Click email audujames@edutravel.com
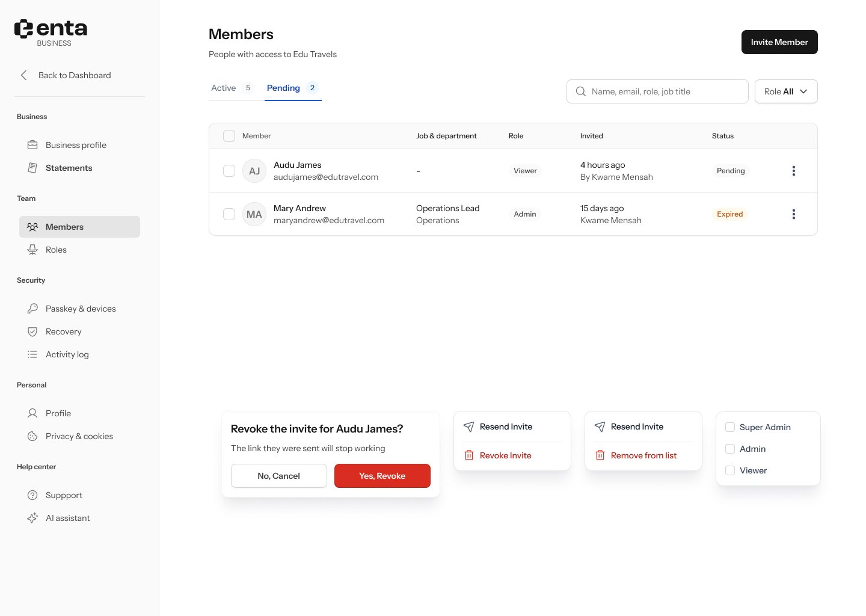Screen dimensions: 866x616 326,177
